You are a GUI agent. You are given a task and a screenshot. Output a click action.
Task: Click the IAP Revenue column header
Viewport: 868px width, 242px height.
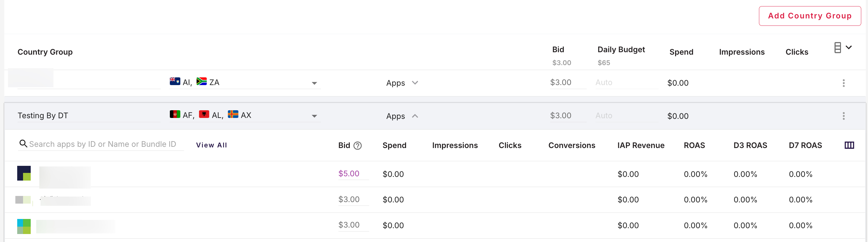[x=640, y=145]
